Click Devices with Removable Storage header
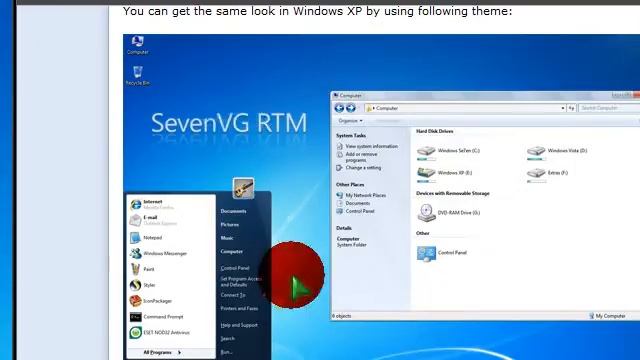640x360 pixels. tap(453, 193)
